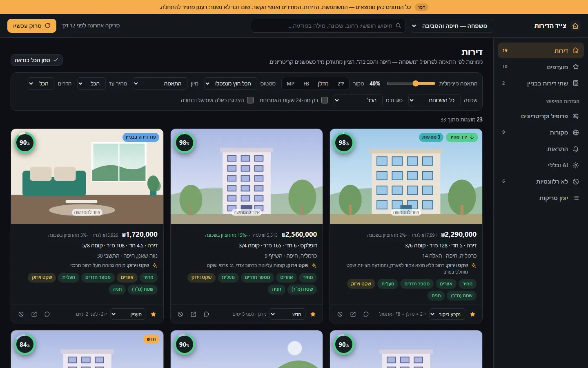
Task: Expand the סטטוס dropdown הכל חוץ מנפסלו
Action: click(x=230, y=83)
